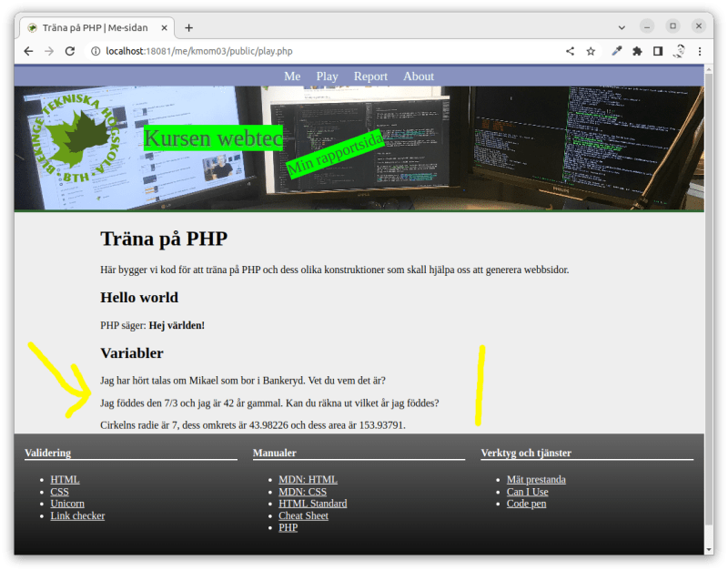The width and height of the screenshot is (728, 571).
Task: Reload the page with the refresh icon
Action: coord(70,51)
